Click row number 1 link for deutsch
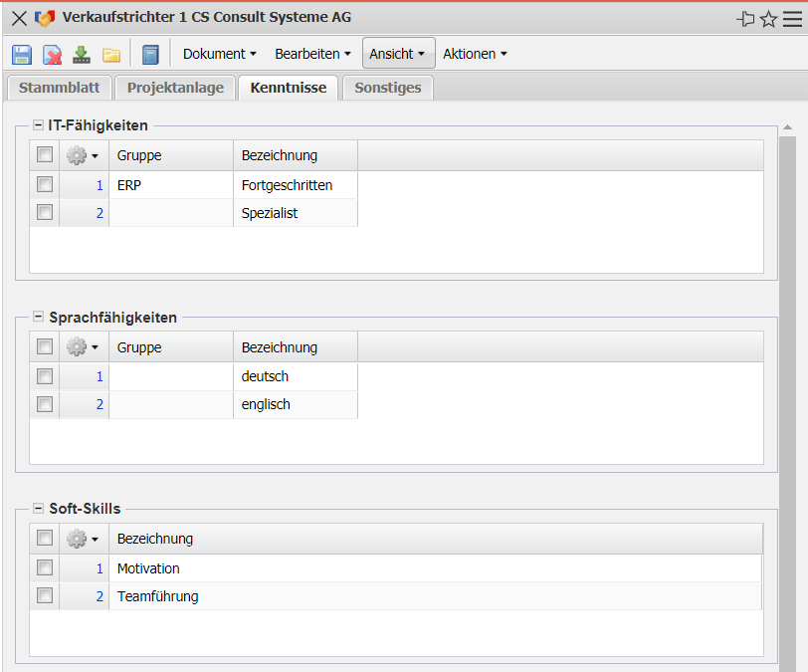 99,376
